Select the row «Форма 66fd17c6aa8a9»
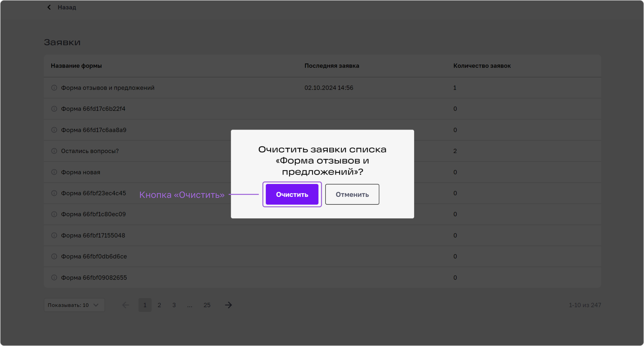Screen dimensions: 644x346 pos(322,130)
